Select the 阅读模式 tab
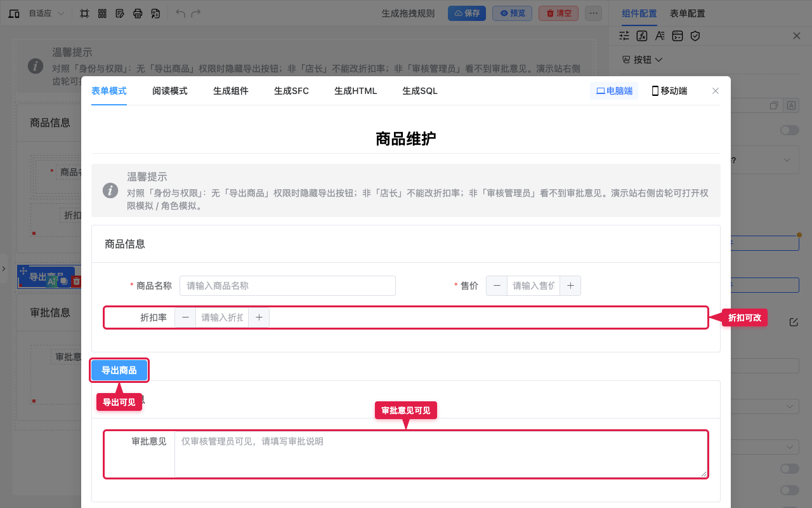 pyautogui.click(x=170, y=91)
